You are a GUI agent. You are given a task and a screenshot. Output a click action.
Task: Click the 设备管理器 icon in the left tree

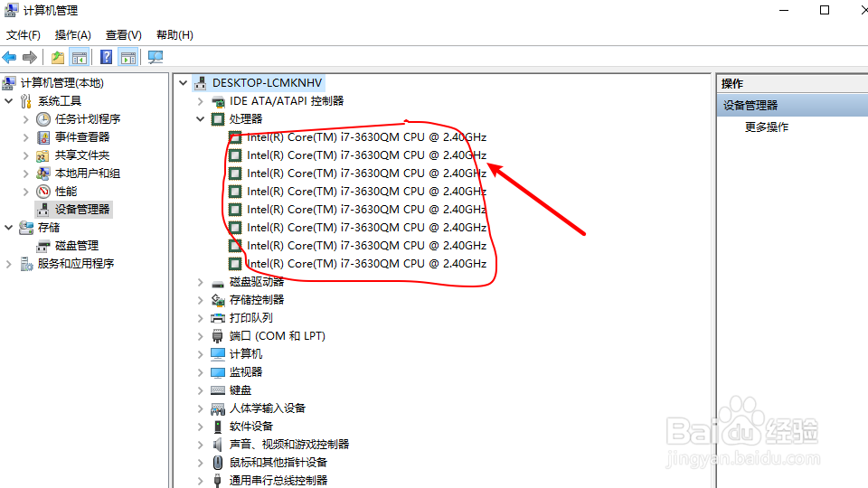(43, 209)
